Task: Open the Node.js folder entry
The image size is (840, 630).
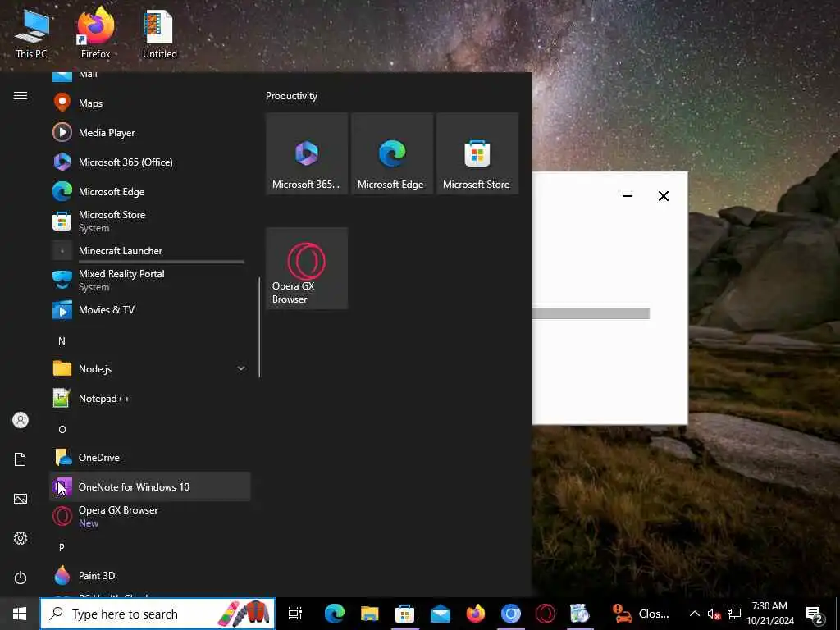Action: point(149,368)
